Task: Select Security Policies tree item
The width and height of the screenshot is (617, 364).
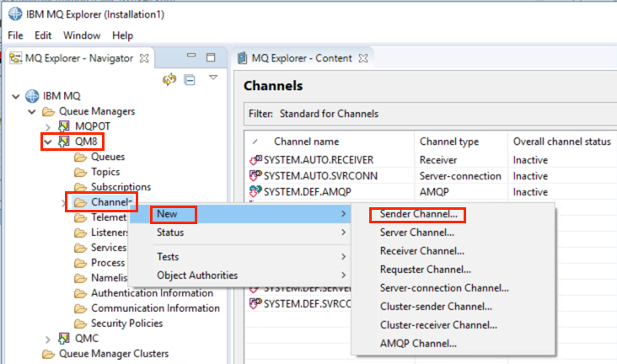Action: pyautogui.click(x=126, y=324)
